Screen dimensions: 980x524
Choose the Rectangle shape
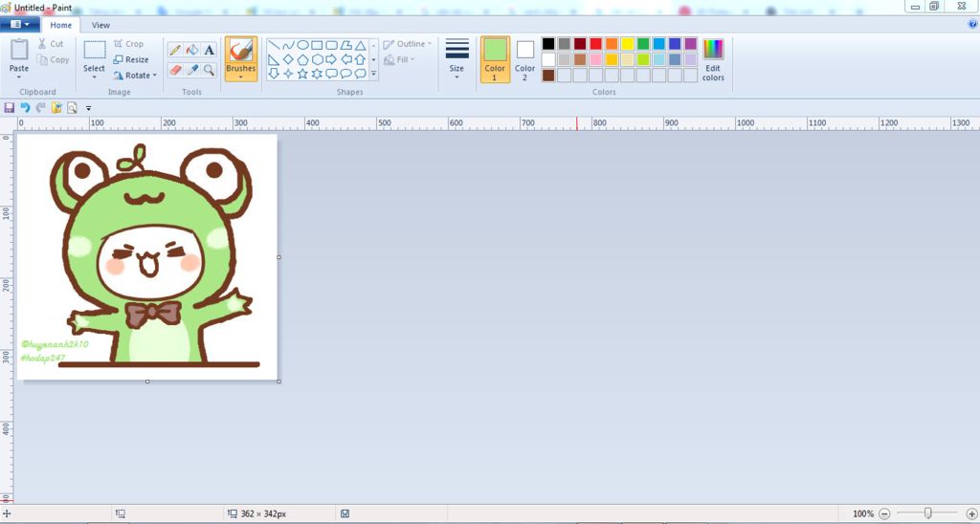click(317, 46)
